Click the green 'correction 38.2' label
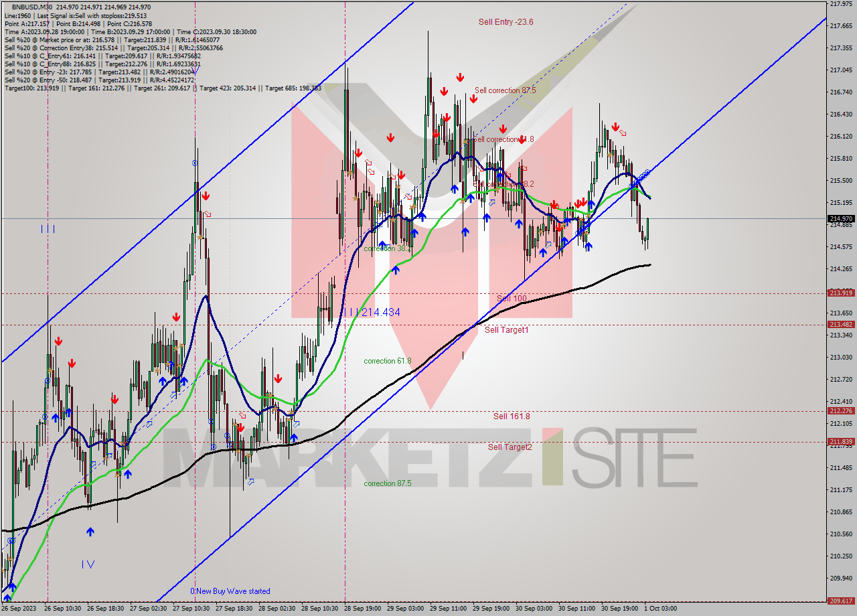The height and width of the screenshot is (616, 857). click(x=387, y=248)
